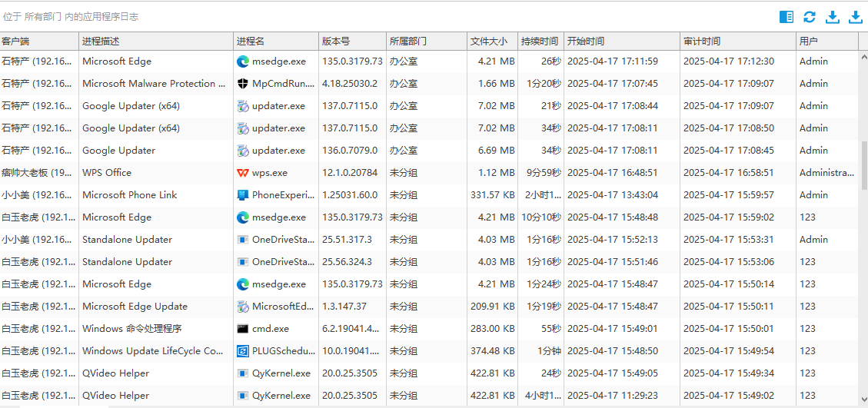Click version 12.1.0.20784
Viewport: 868px width, 408px height.
[350, 173]
